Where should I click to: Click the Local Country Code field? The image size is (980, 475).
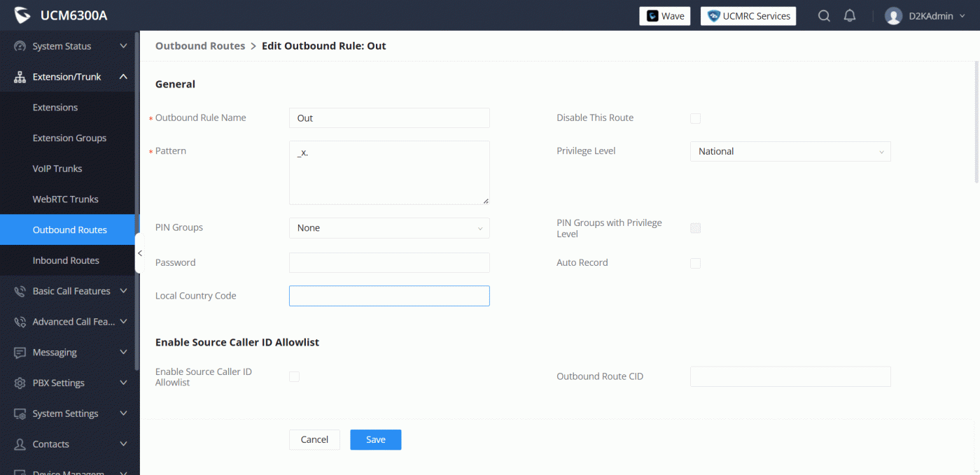[388, 296]
